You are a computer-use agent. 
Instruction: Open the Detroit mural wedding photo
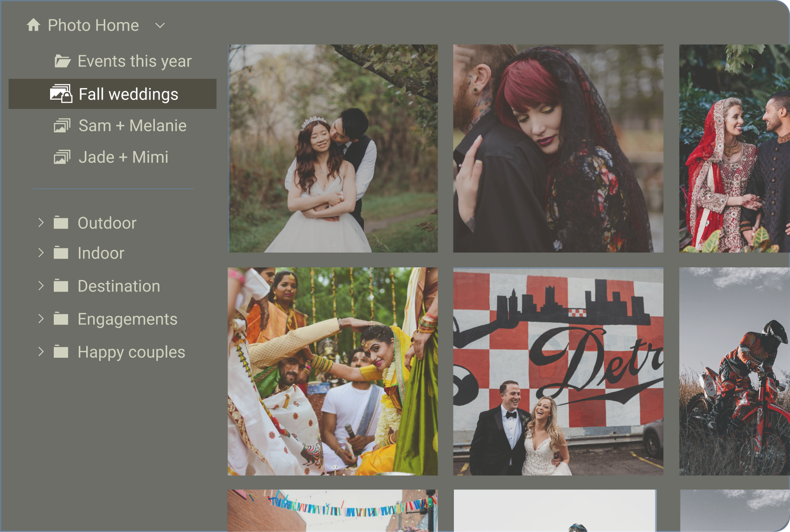pyautogui.click(x=558, y=371)
